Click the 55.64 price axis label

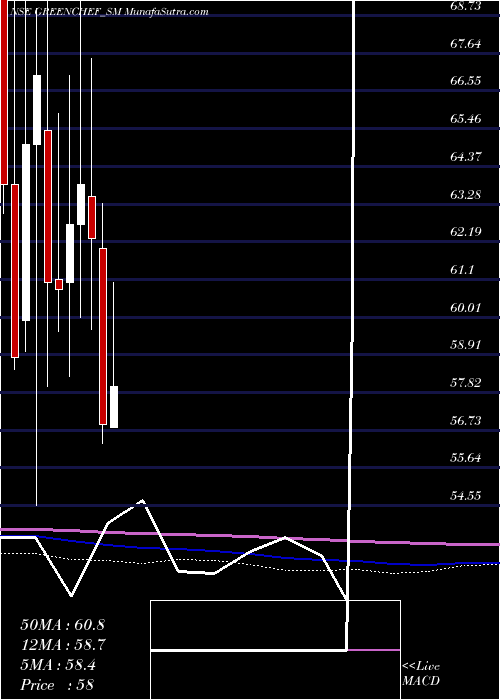pos(466,458)
